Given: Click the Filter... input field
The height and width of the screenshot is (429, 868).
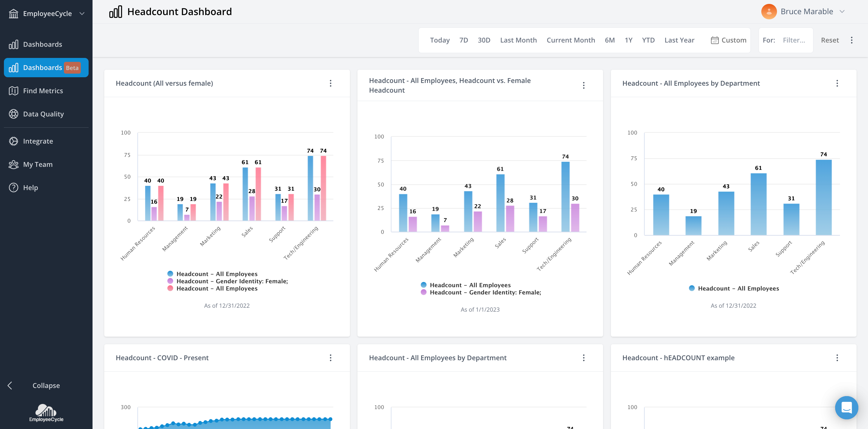Looking at the screenshot, I should [794, 40].
